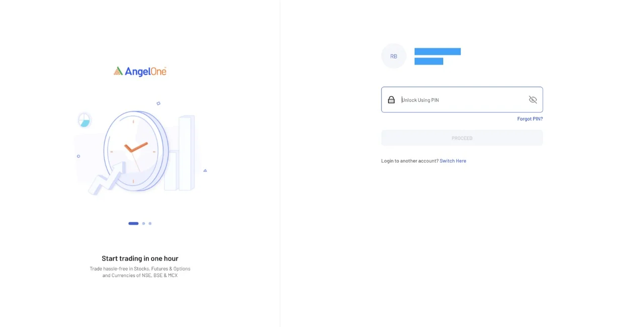Image resolution: width=644 pixels, height=327 pixels.
Task: Click the clock illustration
Action: click(x=134, y=150)
